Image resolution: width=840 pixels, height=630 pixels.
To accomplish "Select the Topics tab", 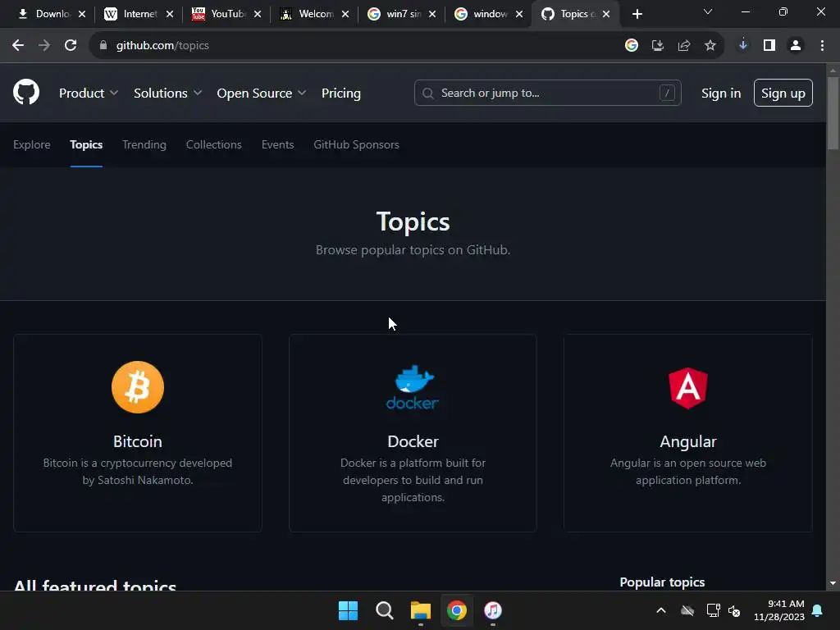I will point(86,144).
